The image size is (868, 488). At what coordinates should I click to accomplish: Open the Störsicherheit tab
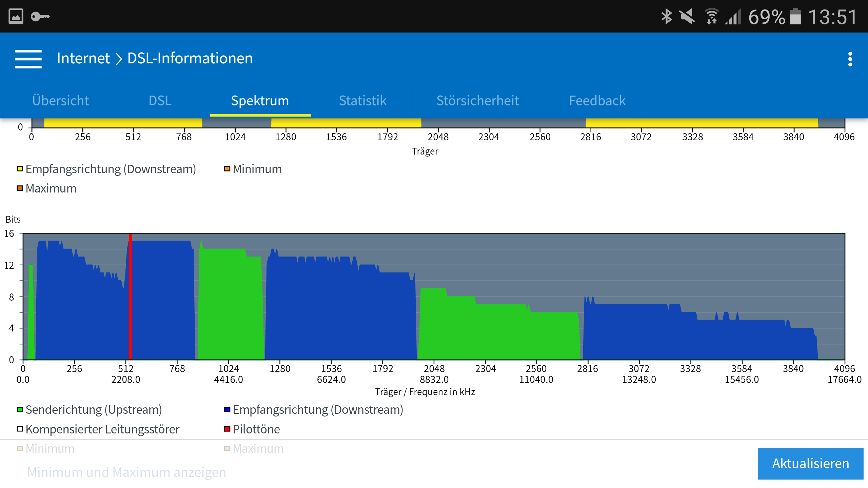pos(477,101)
